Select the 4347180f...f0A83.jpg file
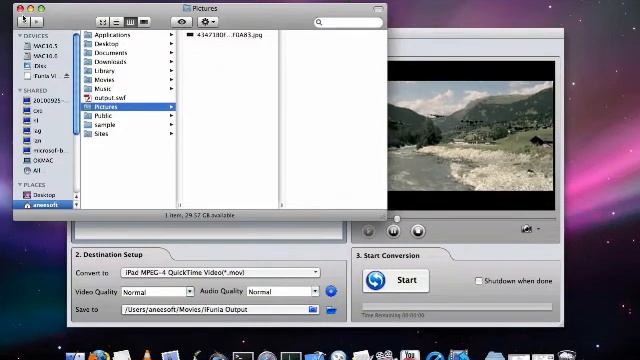 click(229, 35)
